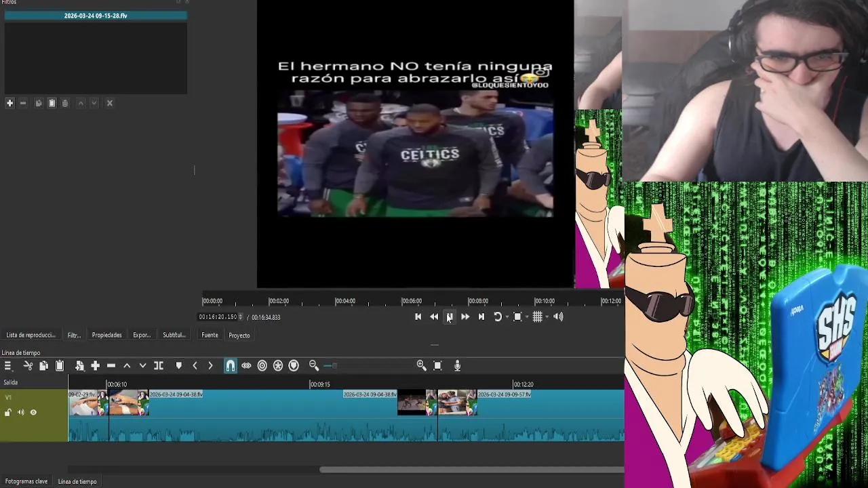Rewind playback
868x488 pixels.
(434, 317)
